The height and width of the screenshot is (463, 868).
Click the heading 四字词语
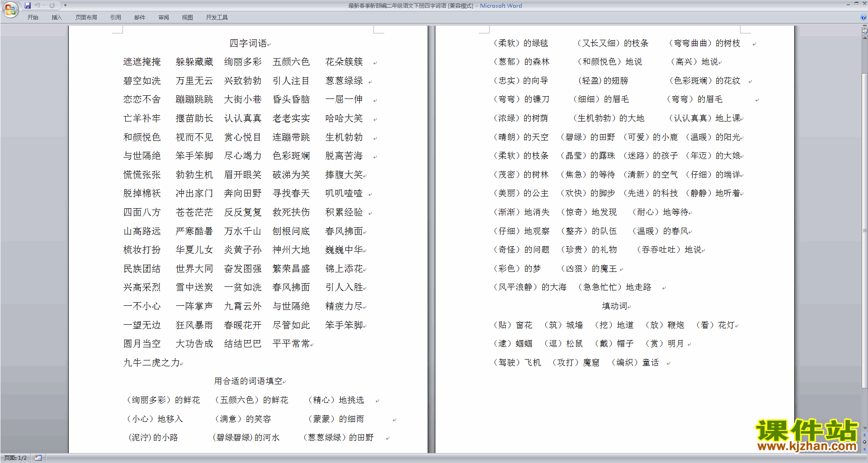coord(248,43)
